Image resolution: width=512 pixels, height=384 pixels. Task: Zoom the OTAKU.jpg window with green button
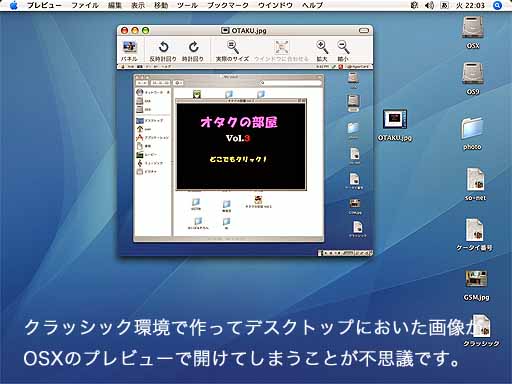coord(146,31)
